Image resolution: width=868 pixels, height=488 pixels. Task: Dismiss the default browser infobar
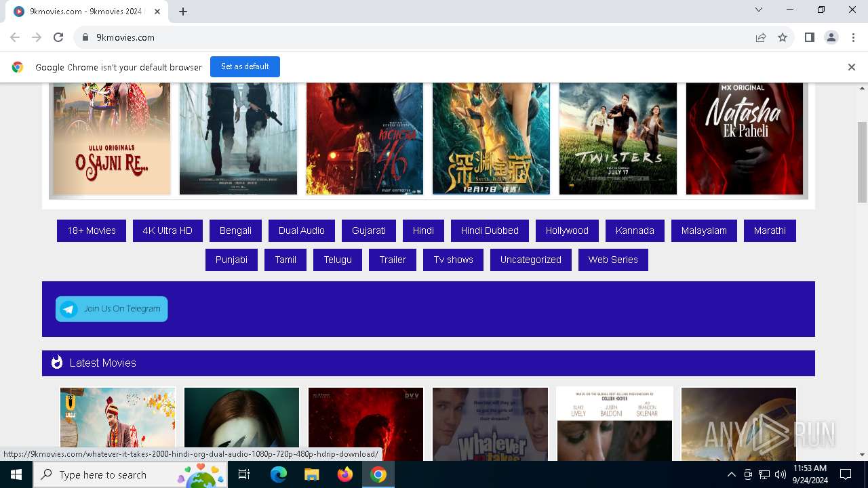pos(852,67)
